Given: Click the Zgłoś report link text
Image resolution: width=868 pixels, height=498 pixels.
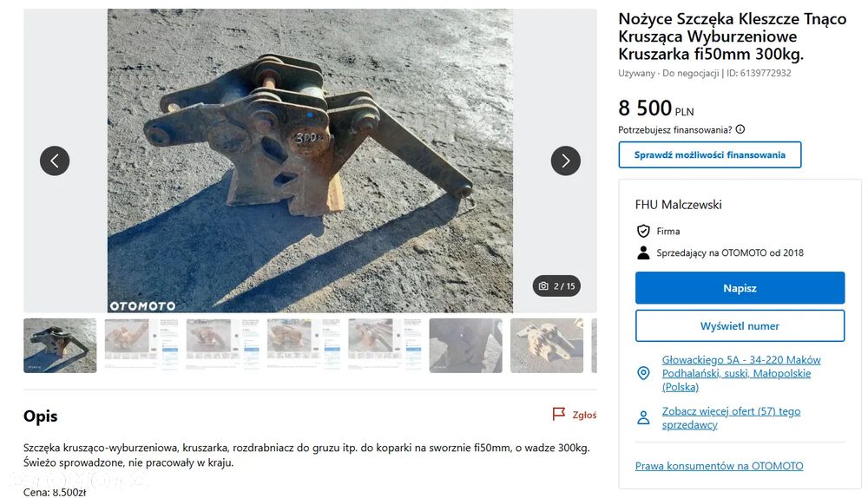Looking at the screenshot, I should [x=584, y=415].
